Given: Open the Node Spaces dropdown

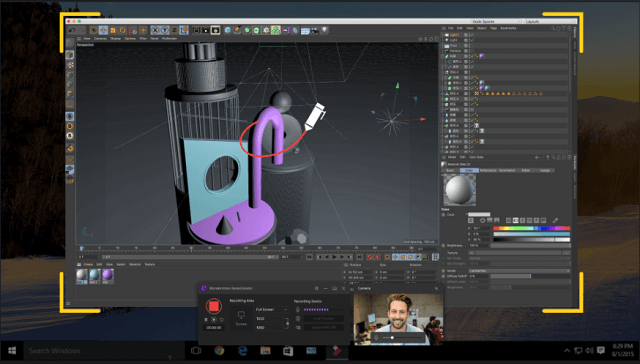Looking at the screenshot, I should (x=496, y=21).
